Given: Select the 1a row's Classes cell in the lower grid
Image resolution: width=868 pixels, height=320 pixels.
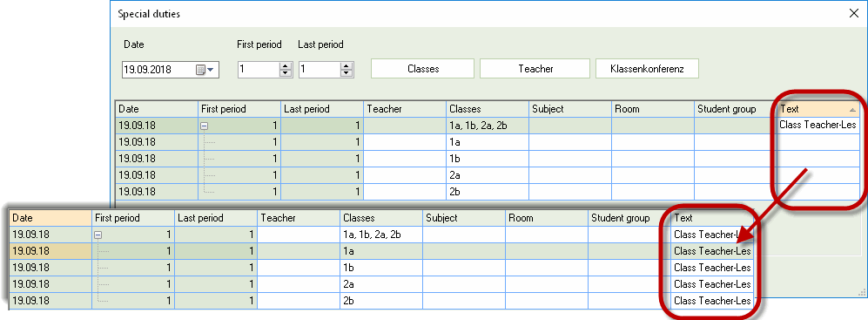Looking at the screenshot, I should [x=381, y=251].
